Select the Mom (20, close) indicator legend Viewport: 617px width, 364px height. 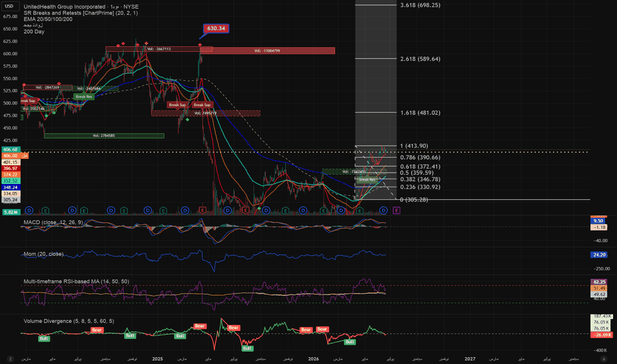[44, 254]
